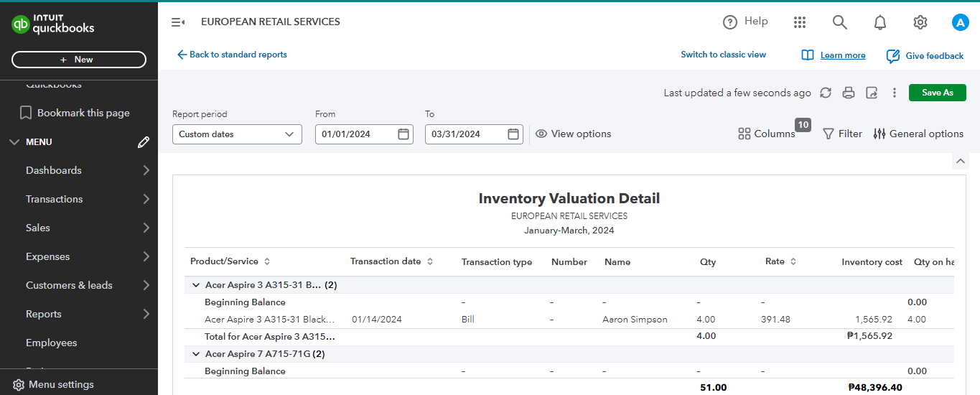Click the From date field 01/01/2024
Screen dimensions: 980x395
pos(364,134)
